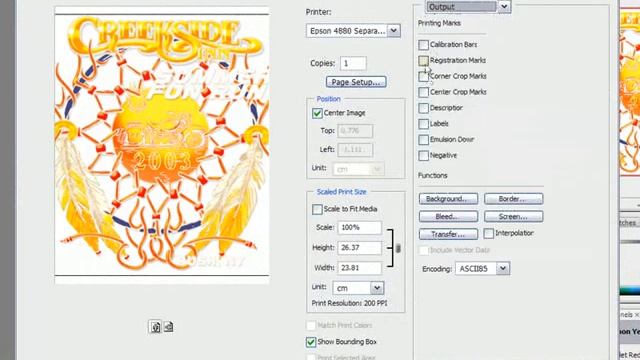The width and height of the screenshot is (640, 360).
Task: Uncheck Center Image
Action: coord(317,113)
